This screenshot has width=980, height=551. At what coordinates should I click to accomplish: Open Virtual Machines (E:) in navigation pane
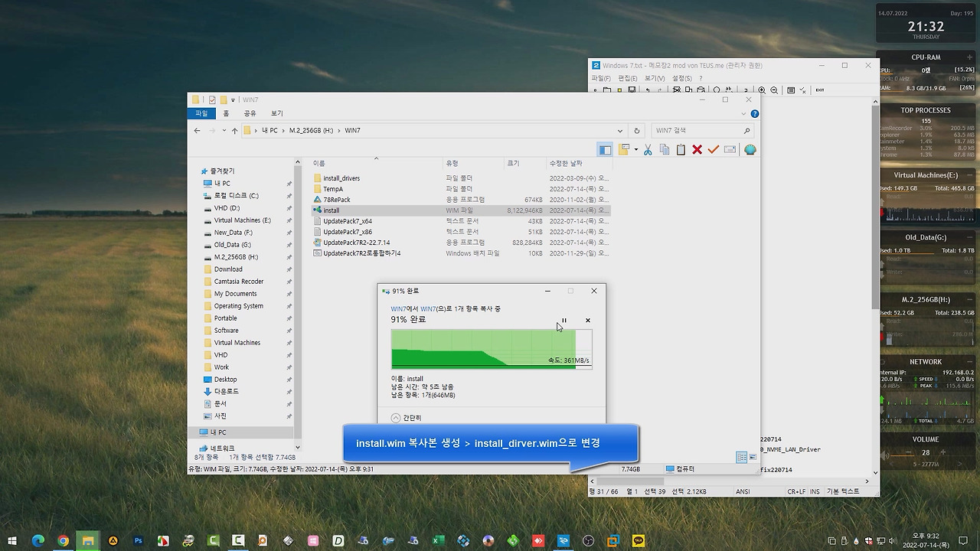click(243, 220)
